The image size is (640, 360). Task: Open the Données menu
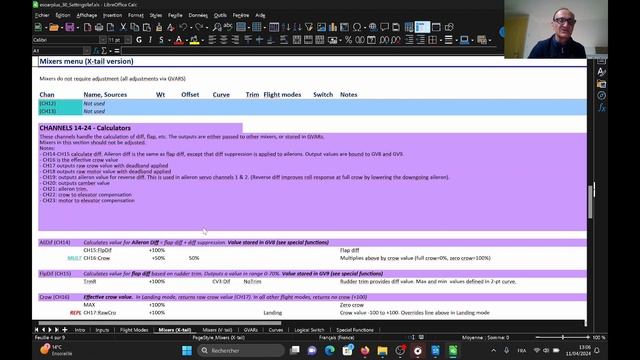tap(198, 15)
